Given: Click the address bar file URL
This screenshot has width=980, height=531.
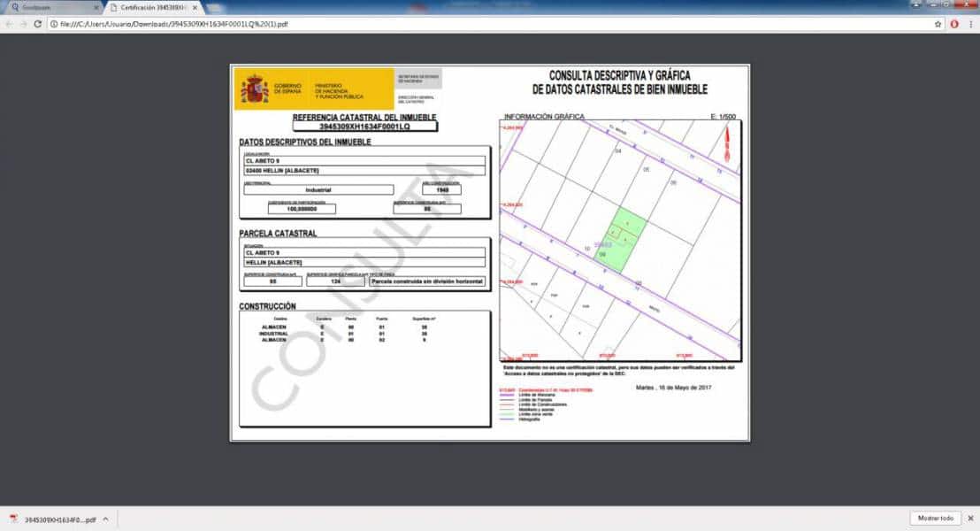Looking at the screenshot, I should [173, 24].
